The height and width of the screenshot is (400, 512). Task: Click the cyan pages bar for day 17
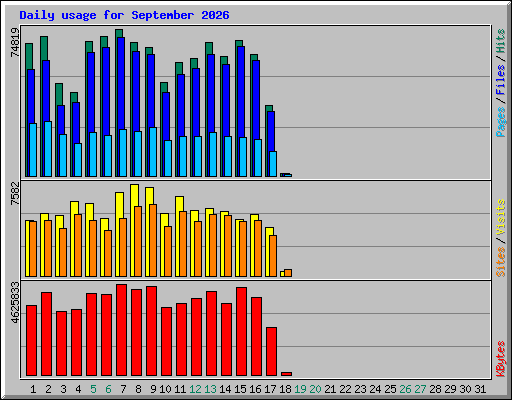(x=273, y=164)
